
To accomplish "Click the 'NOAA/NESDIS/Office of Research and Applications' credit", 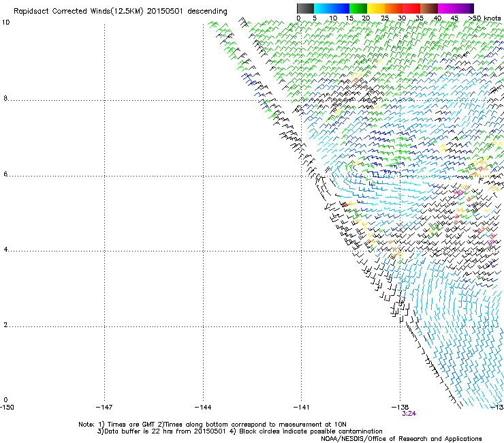I will (x=401, y=439).
